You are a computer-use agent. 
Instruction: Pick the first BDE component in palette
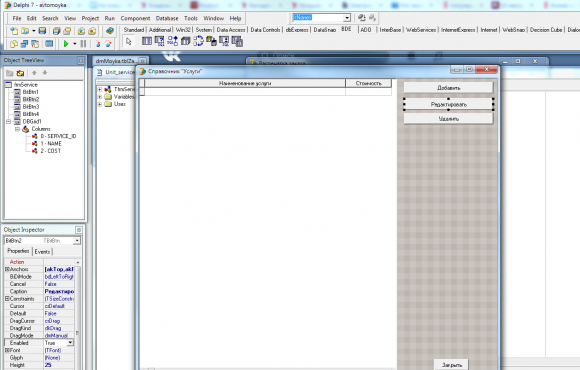point(147,41)
